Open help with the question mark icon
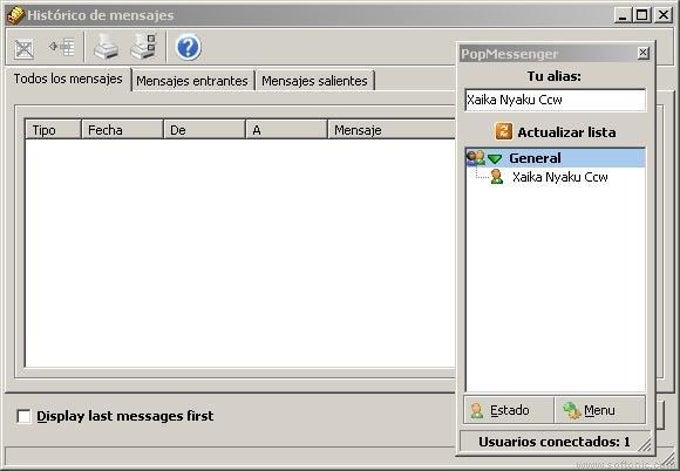Screen dimensions: 680x471 [x=188, y=47]
